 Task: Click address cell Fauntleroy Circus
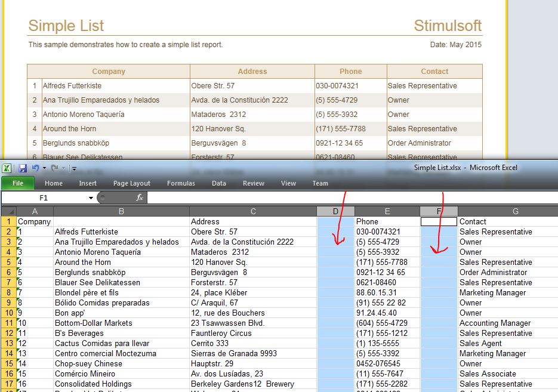(253, 334)
